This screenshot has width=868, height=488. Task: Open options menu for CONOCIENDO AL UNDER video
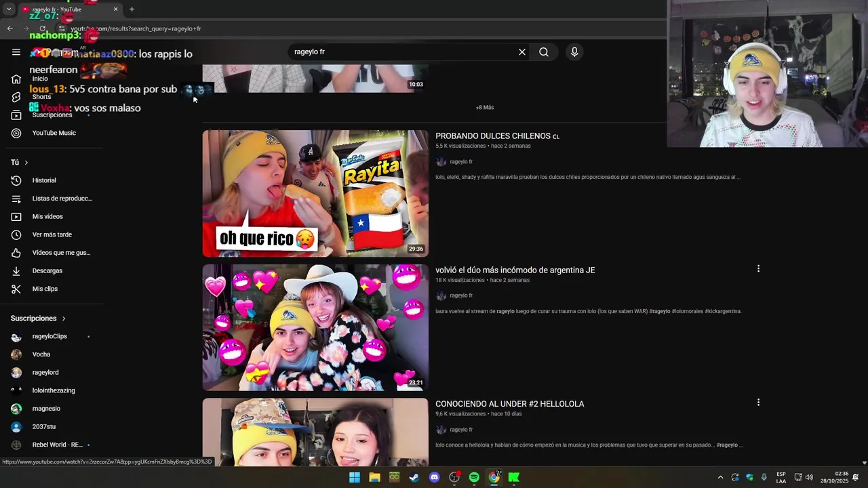(758, 403)
